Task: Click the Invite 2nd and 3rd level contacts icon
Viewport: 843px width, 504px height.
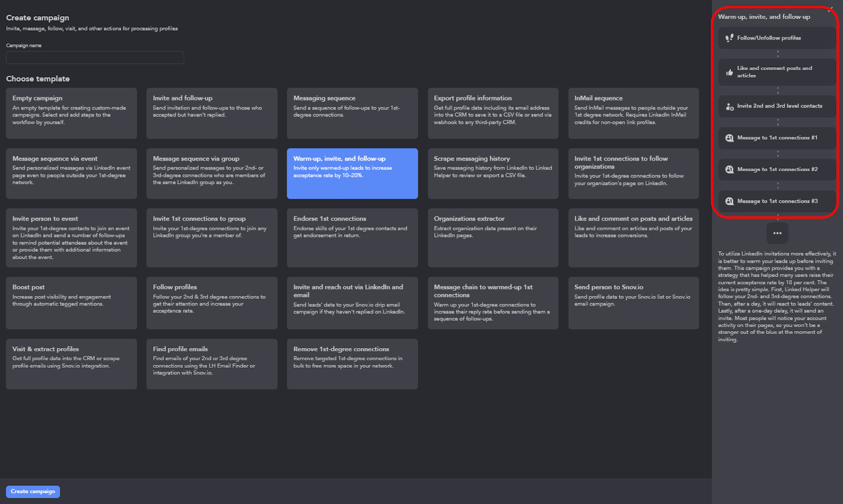Action: 729,106
